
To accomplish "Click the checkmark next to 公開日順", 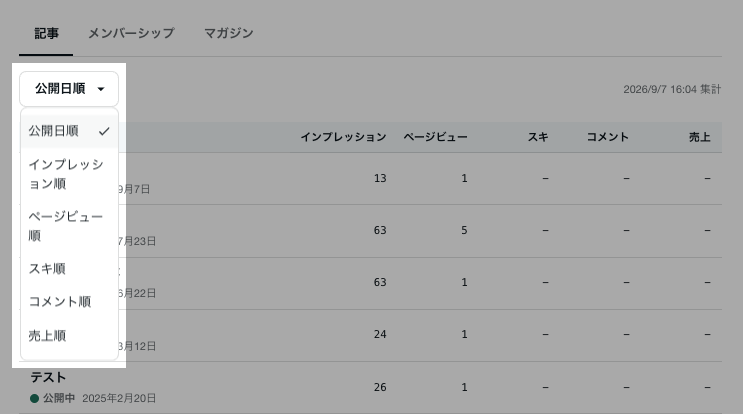I will [104, 131].
